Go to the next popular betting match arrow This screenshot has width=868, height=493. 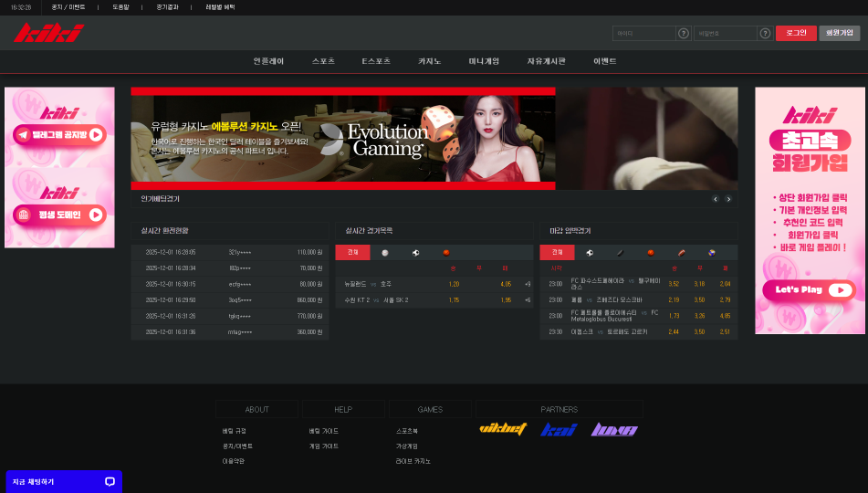(x=728, y=199)
